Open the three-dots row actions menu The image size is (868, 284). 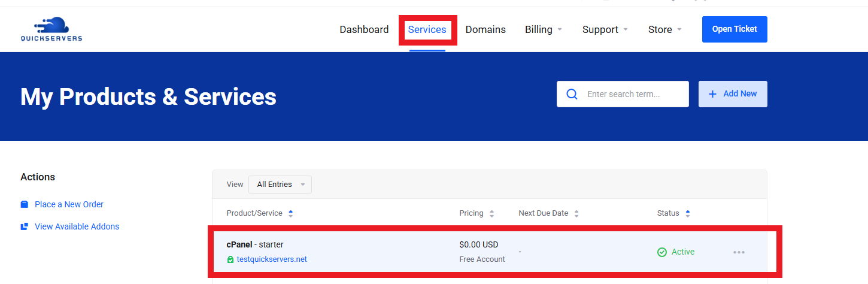(x=739, y=252)
